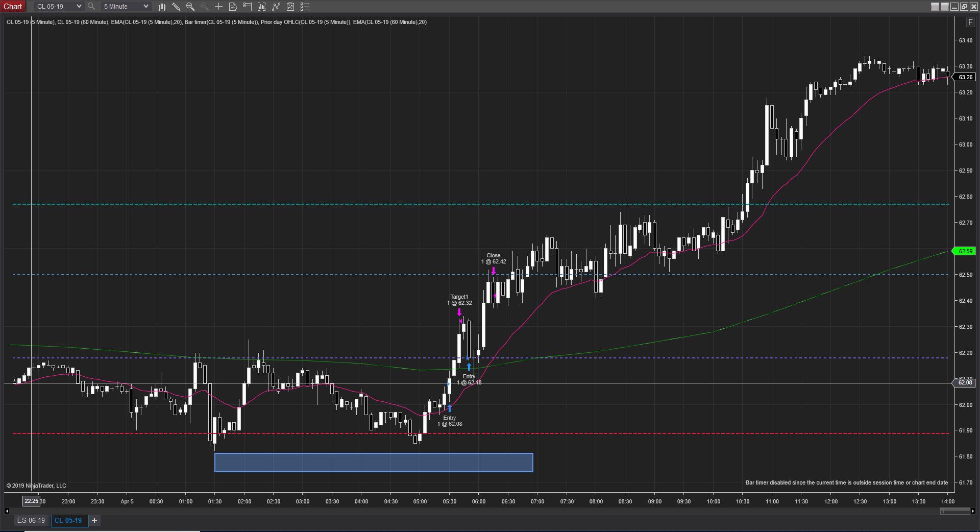Open the Data Series icon

(x=262, y=7)
